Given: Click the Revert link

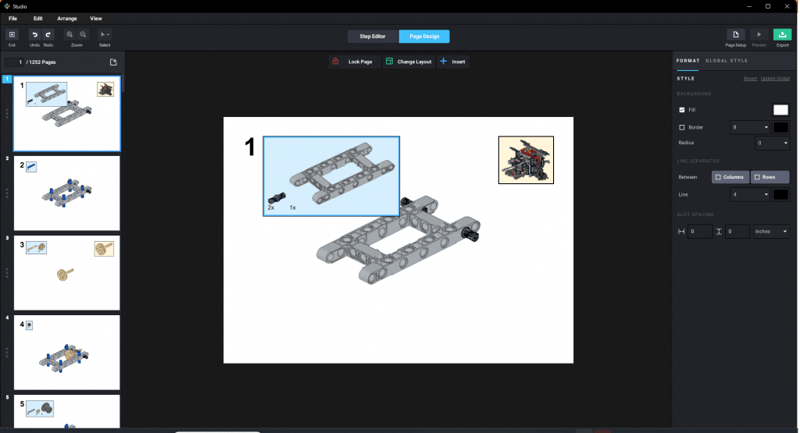Looking at the screenshot, I should (x=750, y=79).
